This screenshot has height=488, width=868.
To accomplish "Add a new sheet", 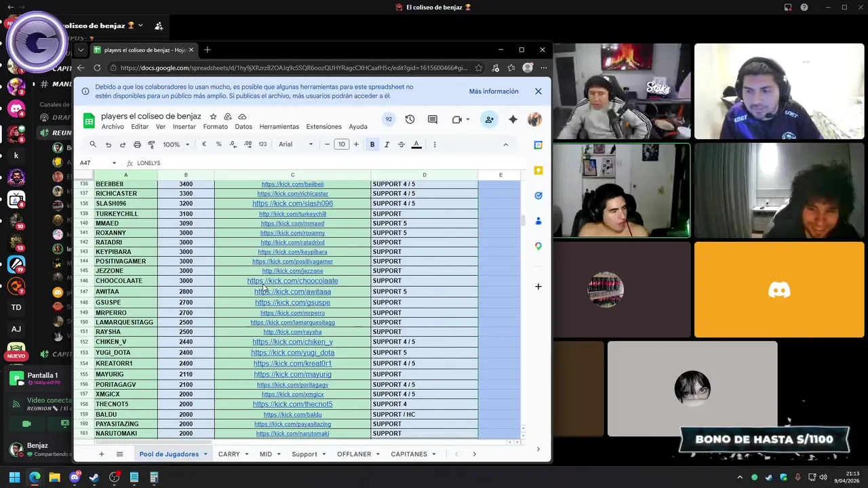I will [x=102, y=454].
